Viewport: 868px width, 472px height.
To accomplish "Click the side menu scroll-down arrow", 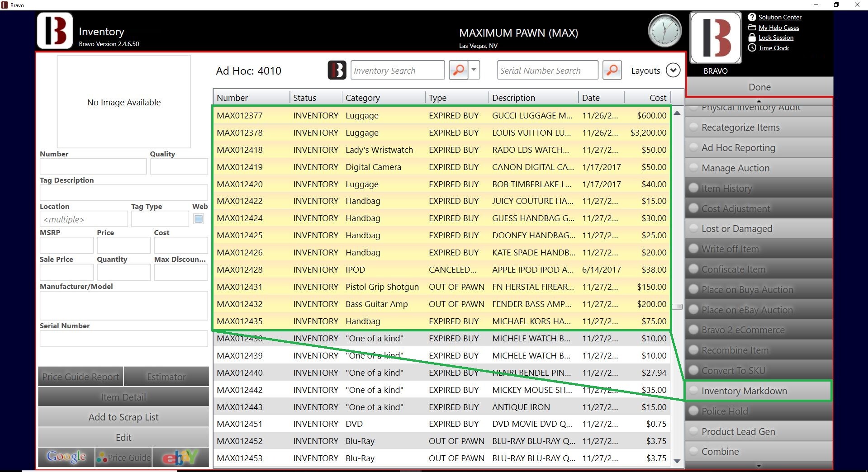I will coord(759,466).
